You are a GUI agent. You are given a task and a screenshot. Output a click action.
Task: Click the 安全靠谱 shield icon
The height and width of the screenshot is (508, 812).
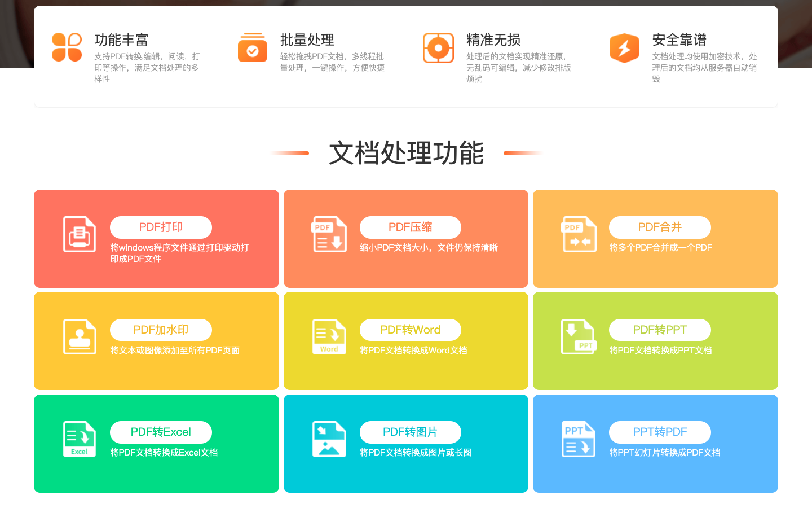[624, 47]
